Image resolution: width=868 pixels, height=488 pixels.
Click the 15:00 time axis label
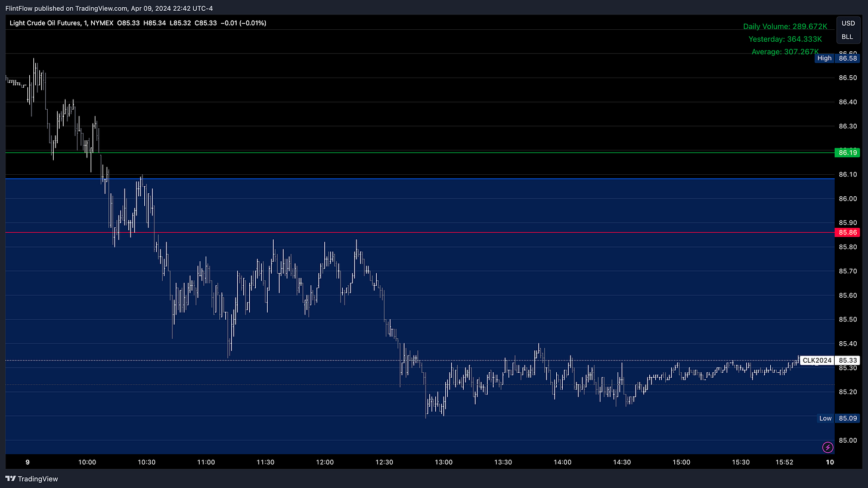click(681, 462)
